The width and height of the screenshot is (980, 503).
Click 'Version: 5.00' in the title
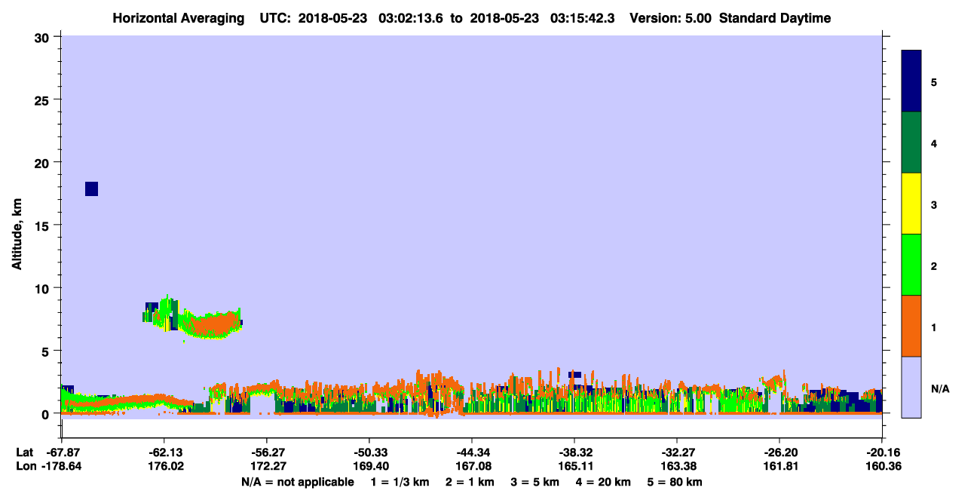tap(672, 18)
